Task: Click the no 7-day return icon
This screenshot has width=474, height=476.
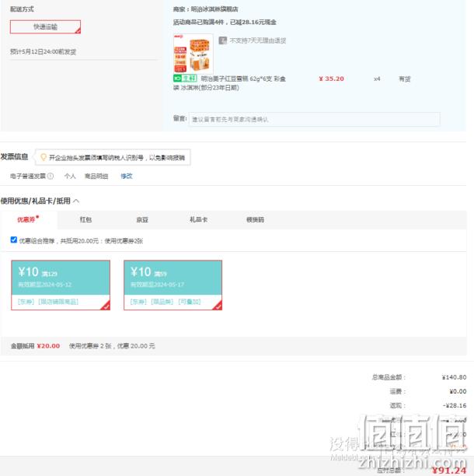Action: point(222,40)
